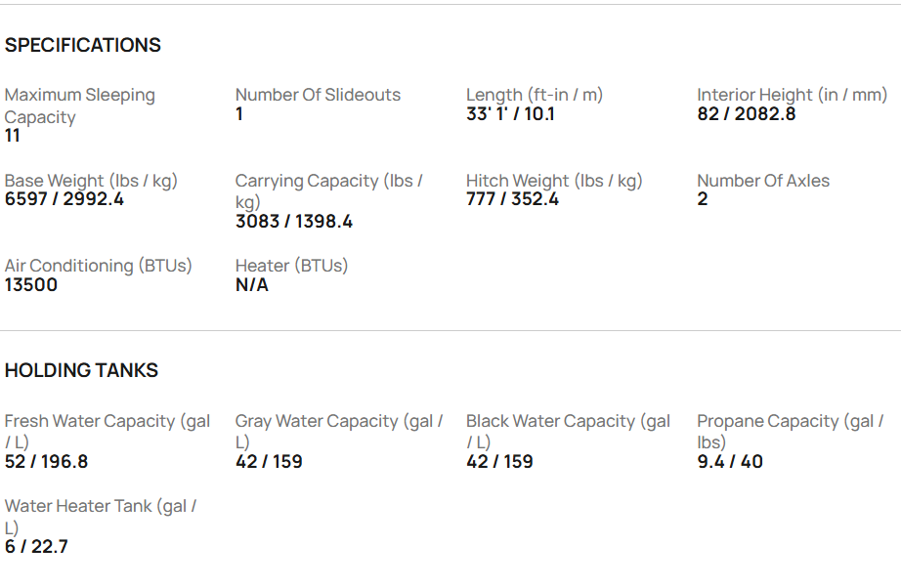Click the Carrying Capacity value 3083 / 1398.4
This screenshot has width=901, height=588.
[x=294, y=222]
